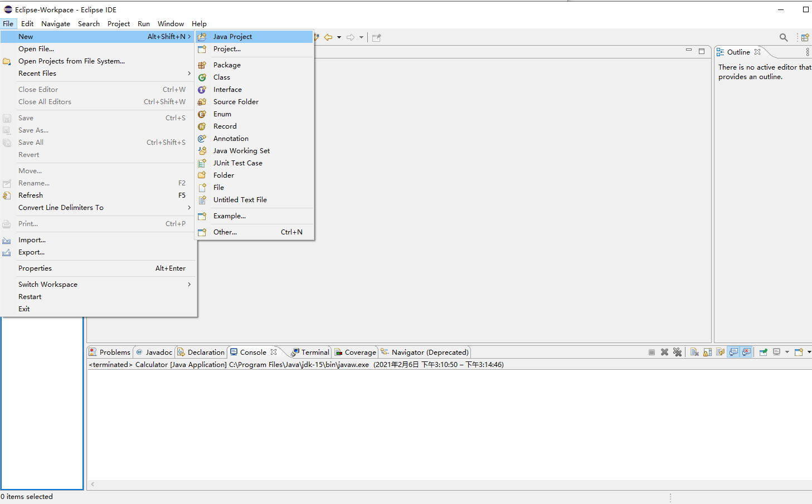812x504 pixels.
Task: Click Import... in the File menu
Action: [x=32, y=240]
